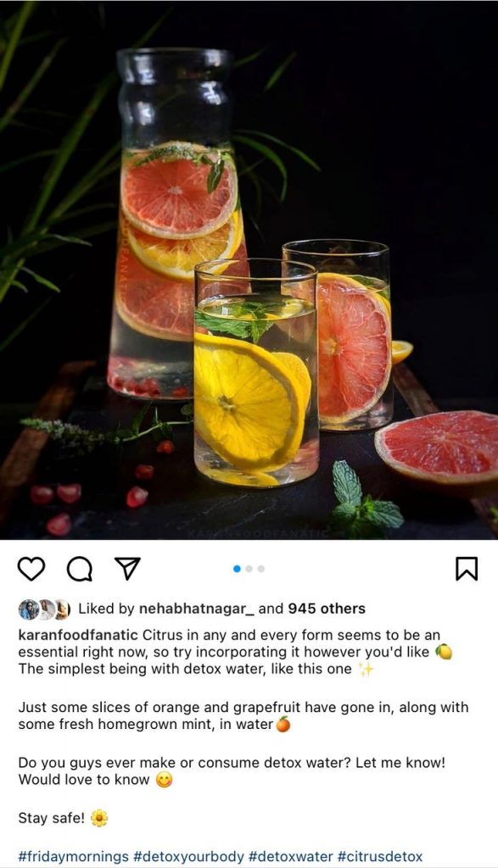Image resolution: width=498 pixels, height=868 pixels.
Task: View the 945 others who liked
Action: point(327,609)
